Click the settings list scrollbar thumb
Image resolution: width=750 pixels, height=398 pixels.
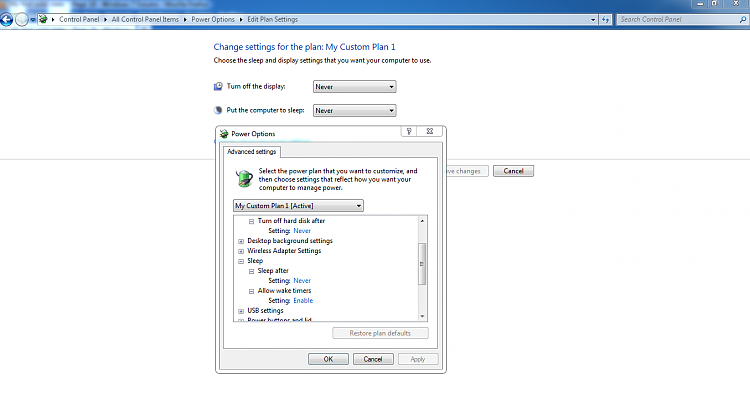pyautogui.click(x=422, y=264)
